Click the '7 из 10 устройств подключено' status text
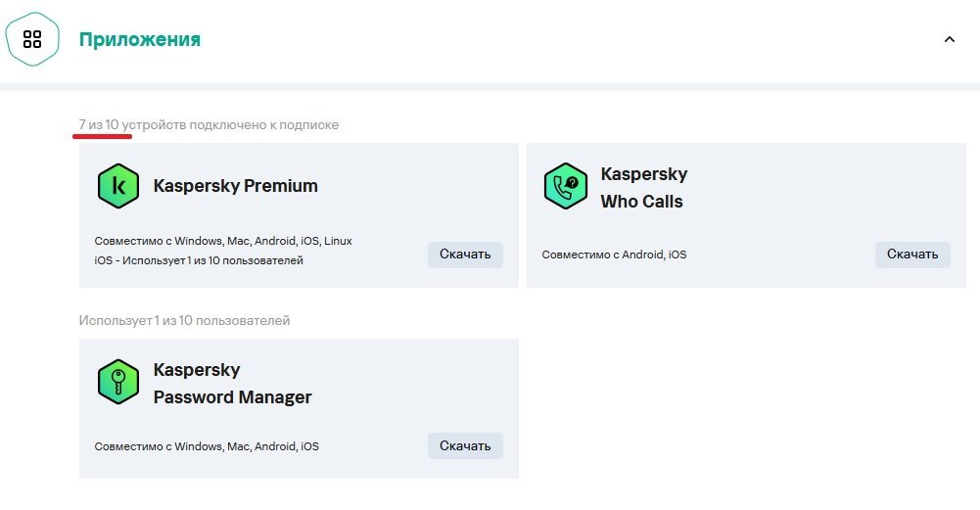Image resolution: width=980 pixels, height=510 pixels. (209, 124)
